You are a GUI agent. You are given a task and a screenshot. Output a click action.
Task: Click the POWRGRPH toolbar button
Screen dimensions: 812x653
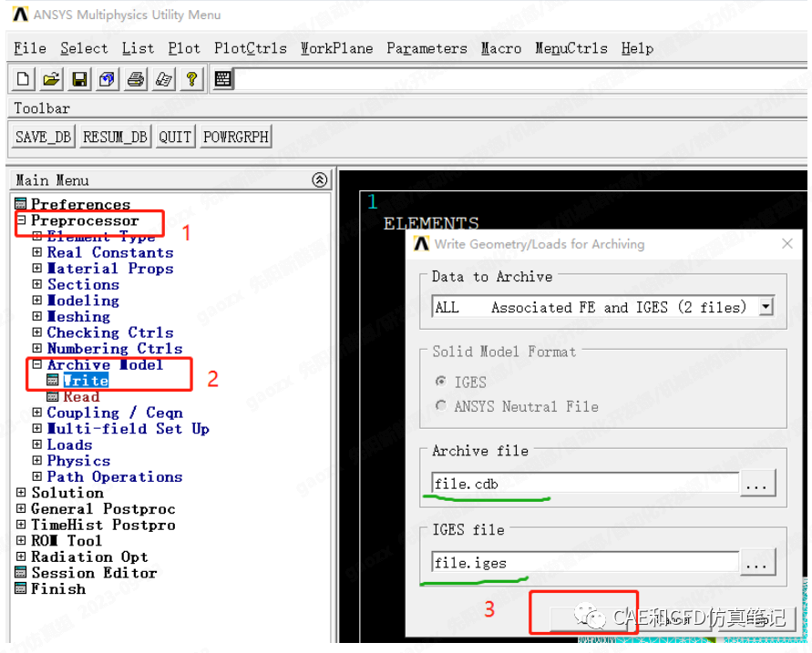pos(236,137)
